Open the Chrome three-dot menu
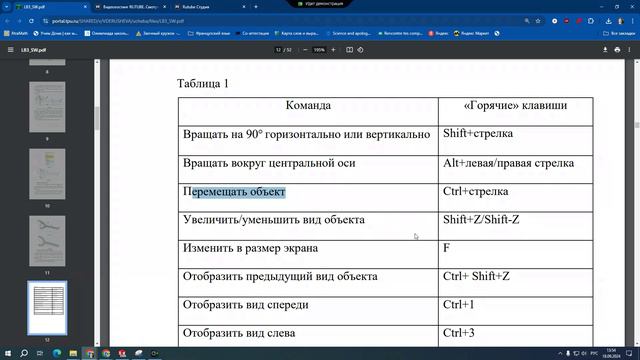640x360 pixels. click(x=633, y=21)
